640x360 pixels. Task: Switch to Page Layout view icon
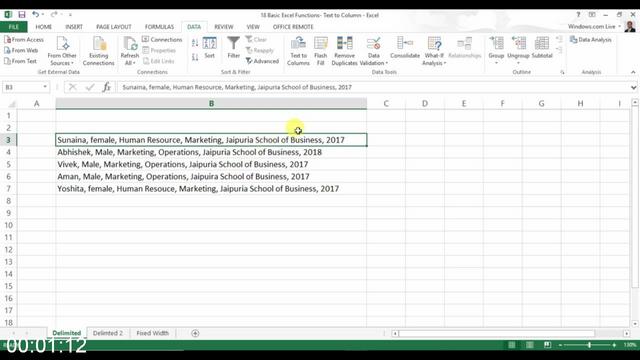[x=529, y=345]
